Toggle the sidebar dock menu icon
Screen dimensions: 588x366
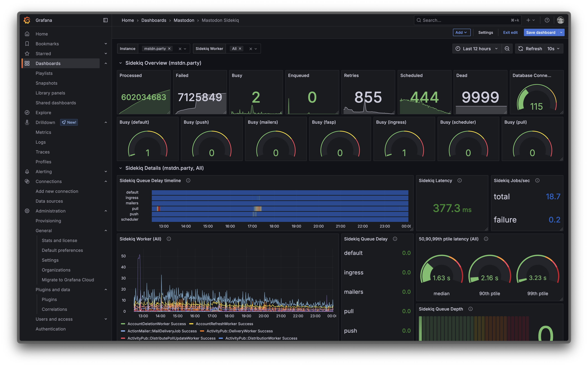(105, 20)
